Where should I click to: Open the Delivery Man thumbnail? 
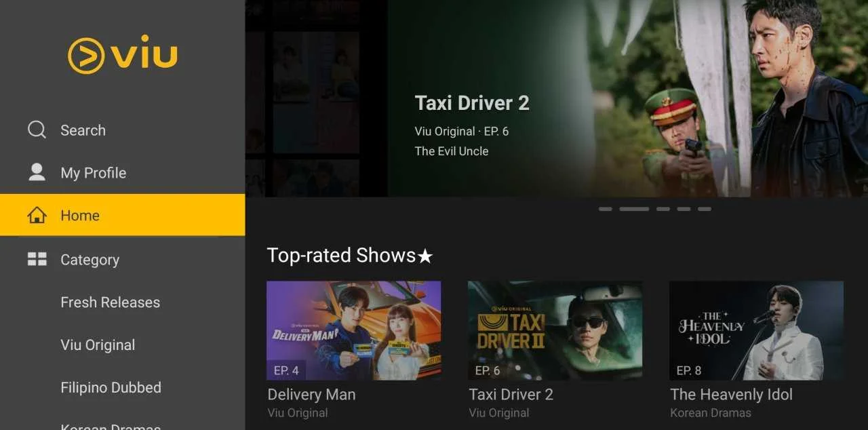coord(354,330)
